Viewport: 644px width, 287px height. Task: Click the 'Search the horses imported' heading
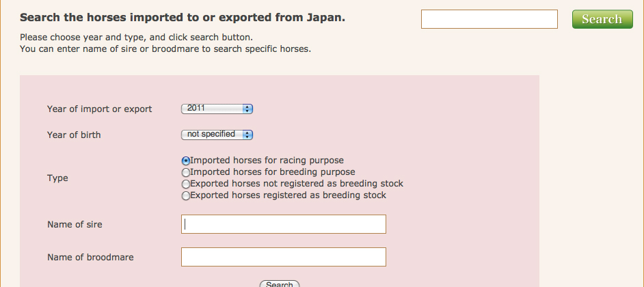(183, 18)
